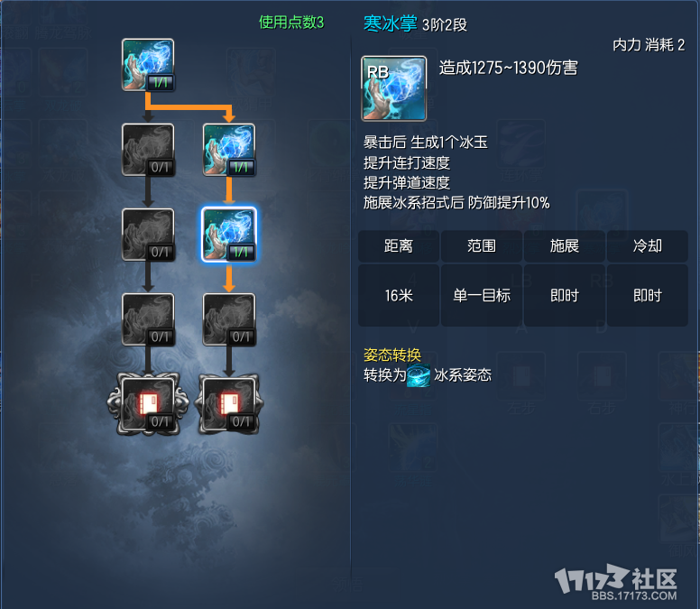Click the 距离 header cell
700x609 pixels.
pyautogui.click(x=399, y=246)
